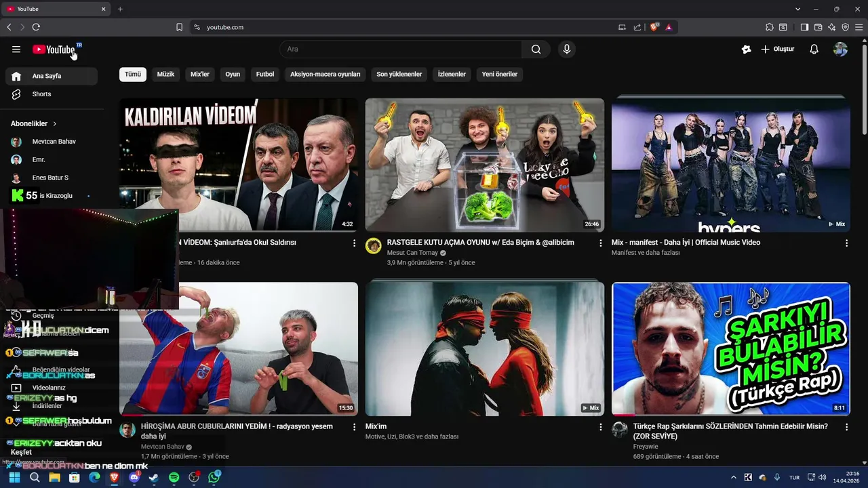
Task: Open the tab list dropdown arrow
Action: coord(798,9)
